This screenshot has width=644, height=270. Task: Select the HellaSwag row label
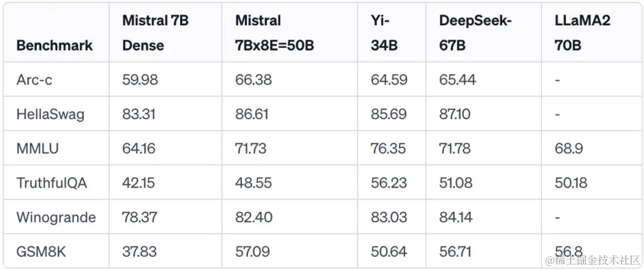(50, 114)
